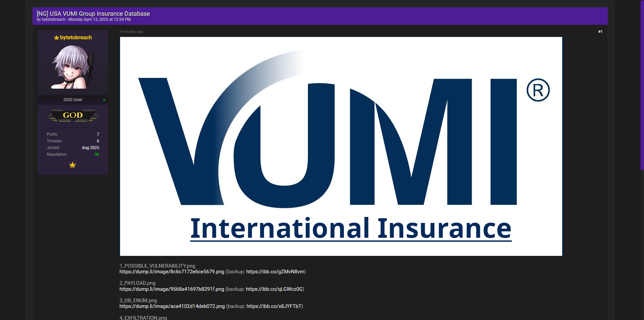
Task: Open the ibb.co/x8JYFTbT backup link
Action: [x=274, y=306]
